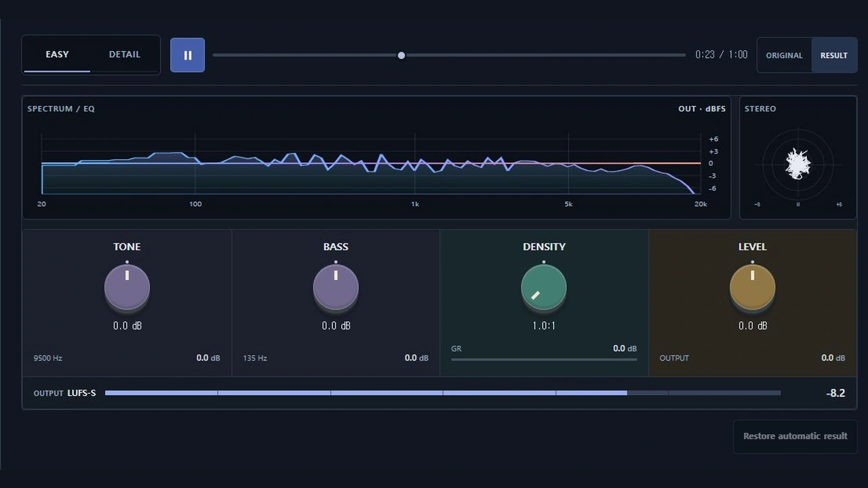This screenshot has width=868, height=488.
Task: Click the spectrum EQ curve graph
Action: point(371,164)
